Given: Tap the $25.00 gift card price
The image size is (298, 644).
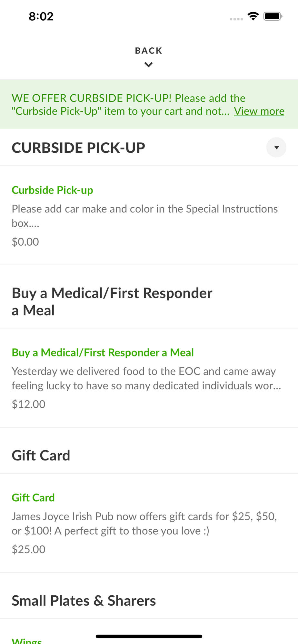Looking at the screenshot, I should [x=28, y=549].
